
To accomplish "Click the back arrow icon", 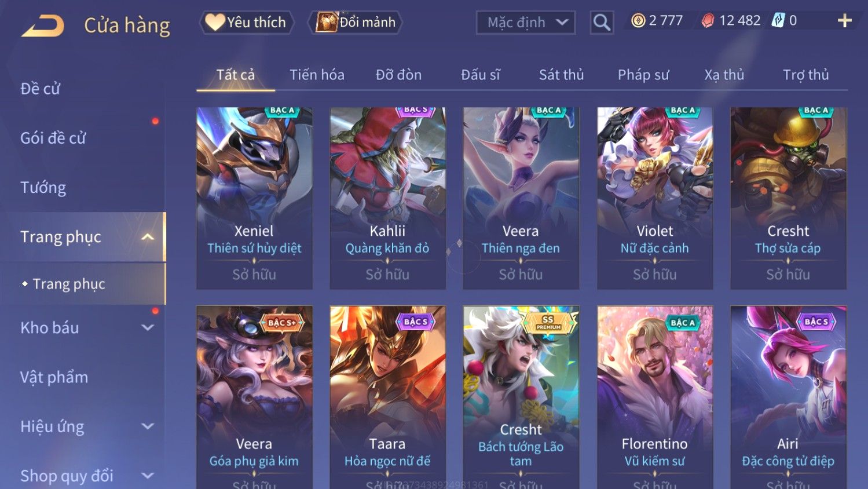I will point(43,25).
